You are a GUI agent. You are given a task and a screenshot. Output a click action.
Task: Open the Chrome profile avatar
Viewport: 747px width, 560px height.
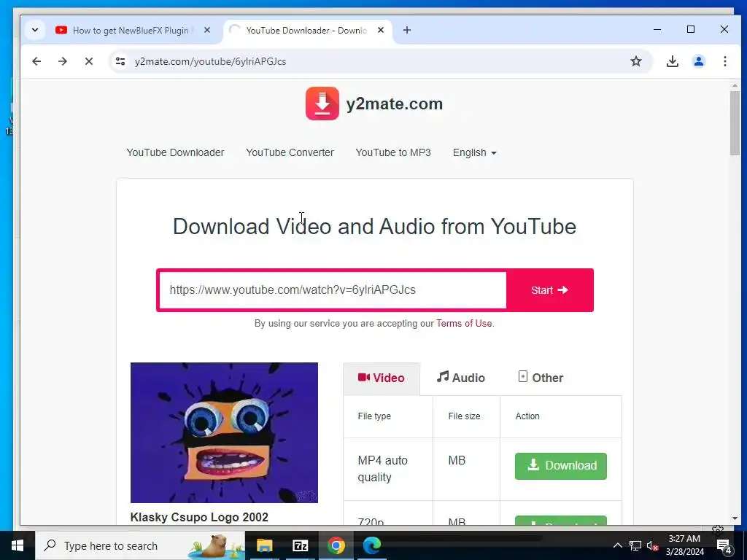pos(698,61)
